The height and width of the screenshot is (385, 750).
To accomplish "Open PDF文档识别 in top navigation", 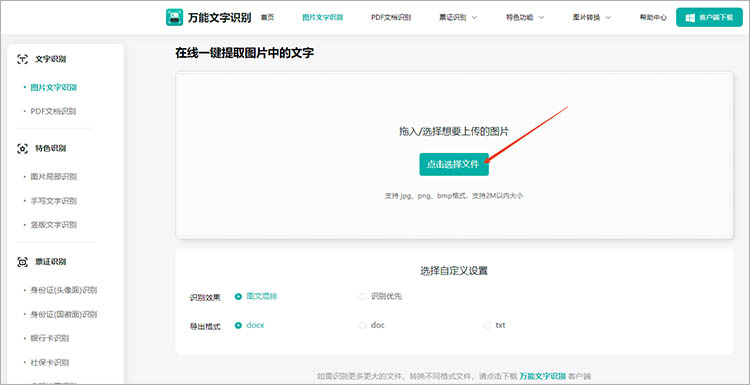I will pos(391,17).
